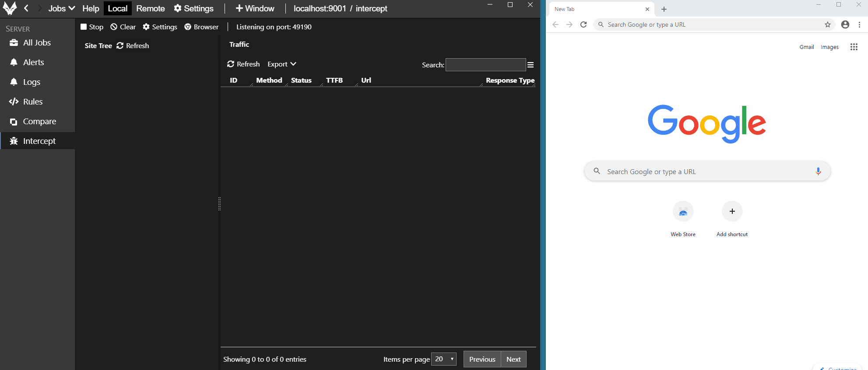Image resolution: width=868 pixels, height=370 pixels.
Task: Click the Next page button
Action: click(513, 359)
